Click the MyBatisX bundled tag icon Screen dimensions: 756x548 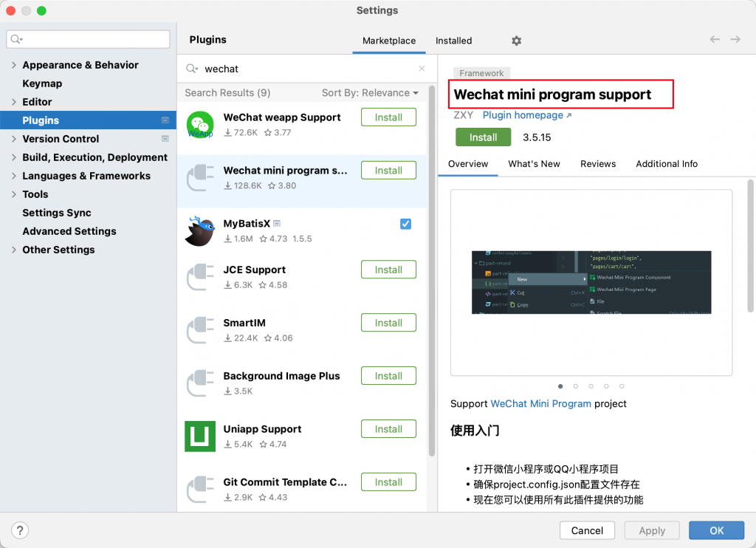click(277, 223)
